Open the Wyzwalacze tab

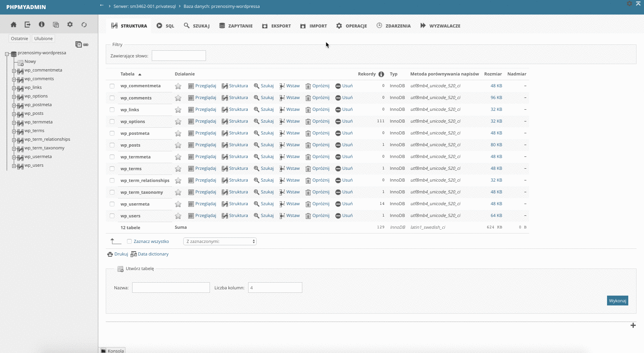[440, 26]
